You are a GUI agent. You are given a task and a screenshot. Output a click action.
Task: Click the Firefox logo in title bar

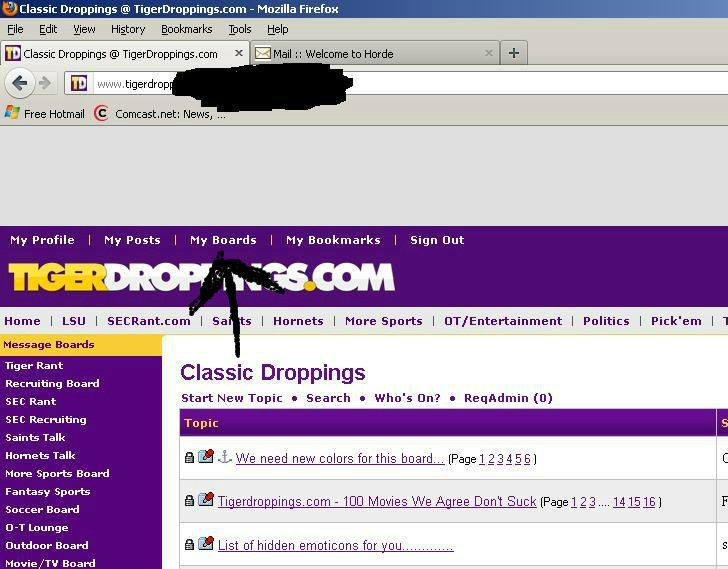tap(9, 8)
